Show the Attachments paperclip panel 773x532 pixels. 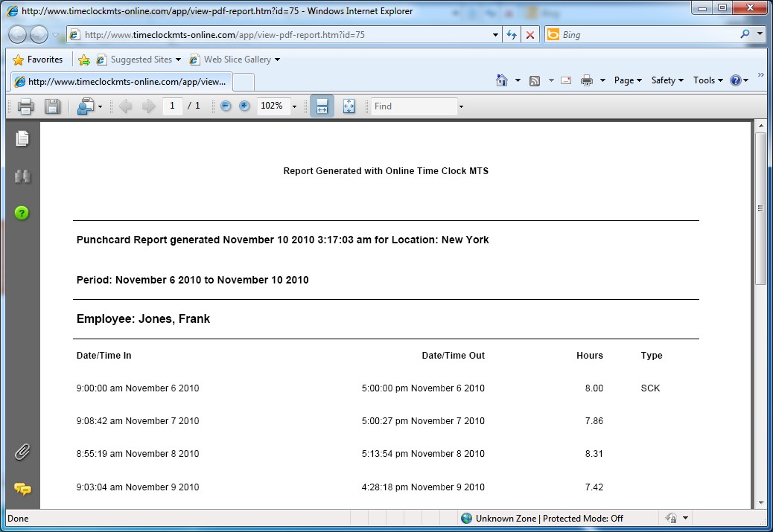pyautogui.click(x=22, y=452)
